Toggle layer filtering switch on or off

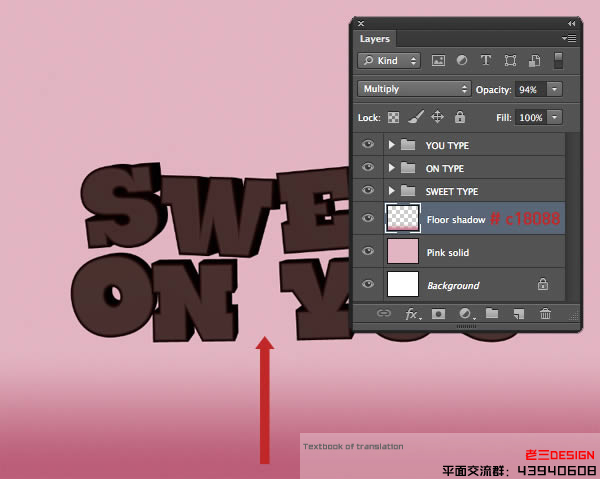[x=558, y=61]
